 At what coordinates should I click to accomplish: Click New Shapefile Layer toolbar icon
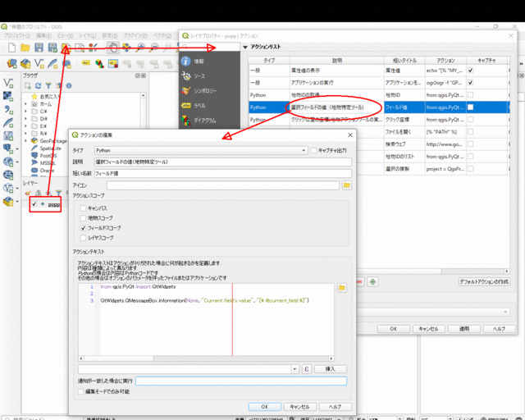39,63
